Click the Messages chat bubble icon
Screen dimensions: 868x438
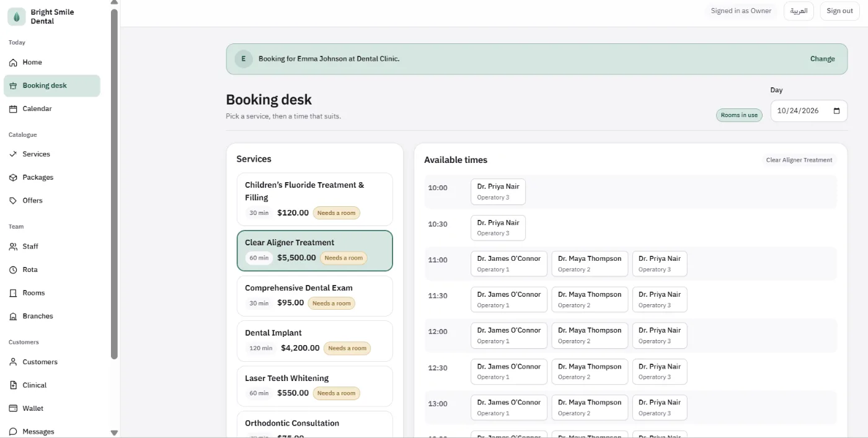click(x=13, y=432)
